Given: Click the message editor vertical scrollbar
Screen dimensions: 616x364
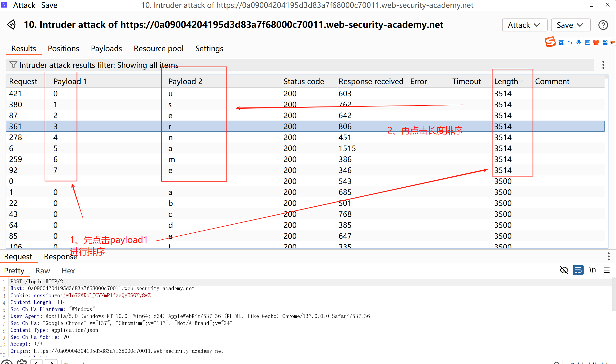Looking at the screenshot, I should (614, 294).
